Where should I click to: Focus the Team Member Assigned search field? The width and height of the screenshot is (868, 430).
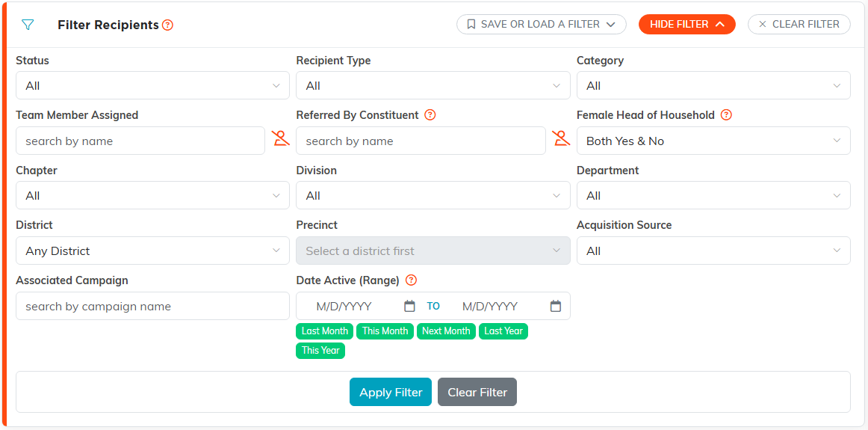140,141
